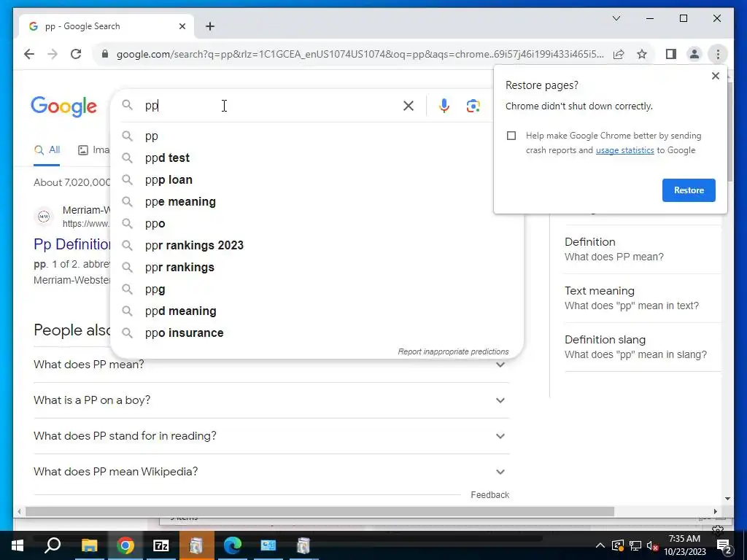Select the plain 'pp' suggestion
Image resolution: width=747 pixels, height=560 pixels.
(317, 136)
